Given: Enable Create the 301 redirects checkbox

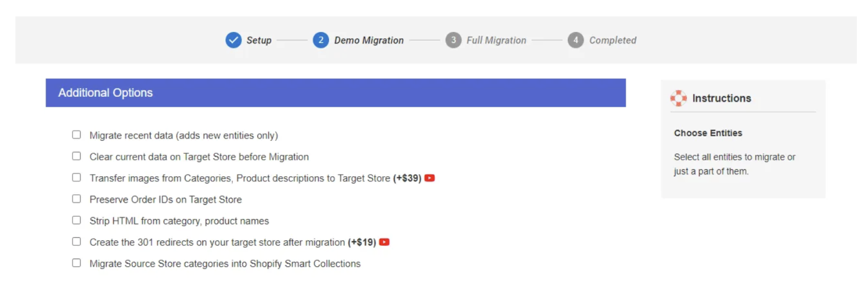Looking at the screenshot, I should click(x=76, y=241).
